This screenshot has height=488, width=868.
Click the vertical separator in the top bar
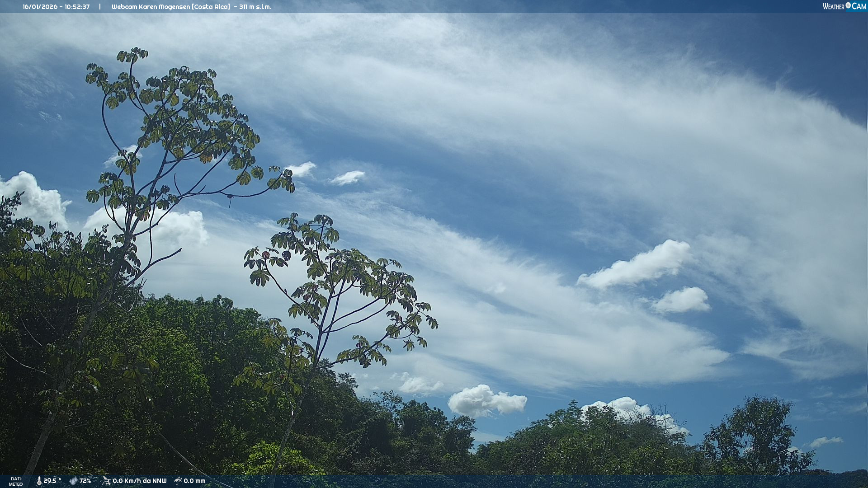point(100,7)
